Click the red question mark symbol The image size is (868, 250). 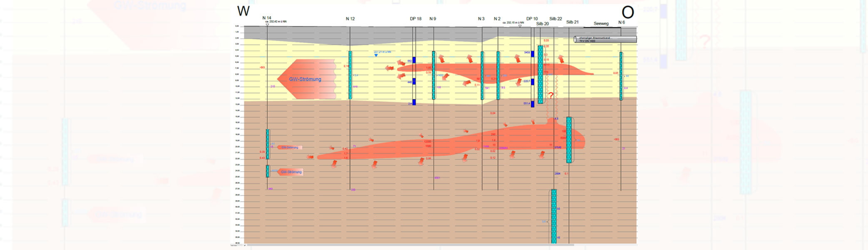551,95
